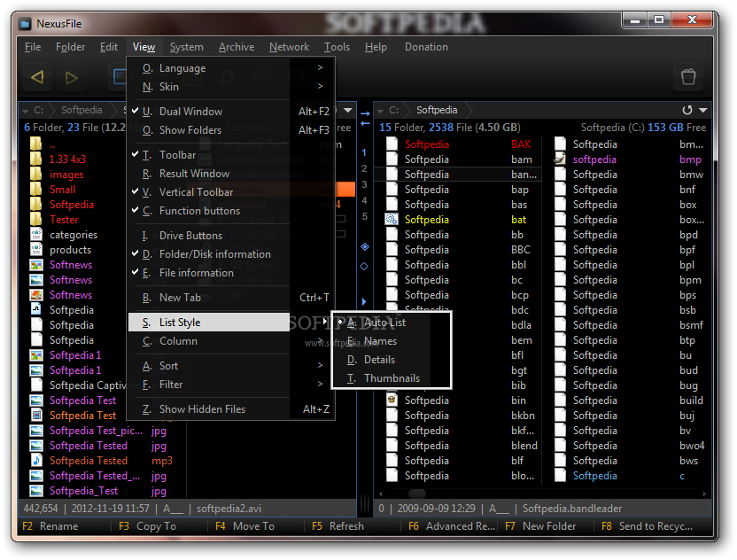Click the refresh icon in right pane

point(687,110)
